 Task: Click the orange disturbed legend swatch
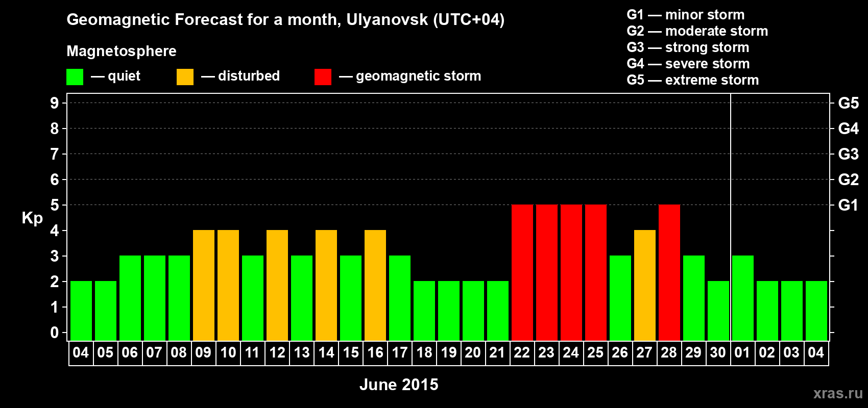click(185, 77)
